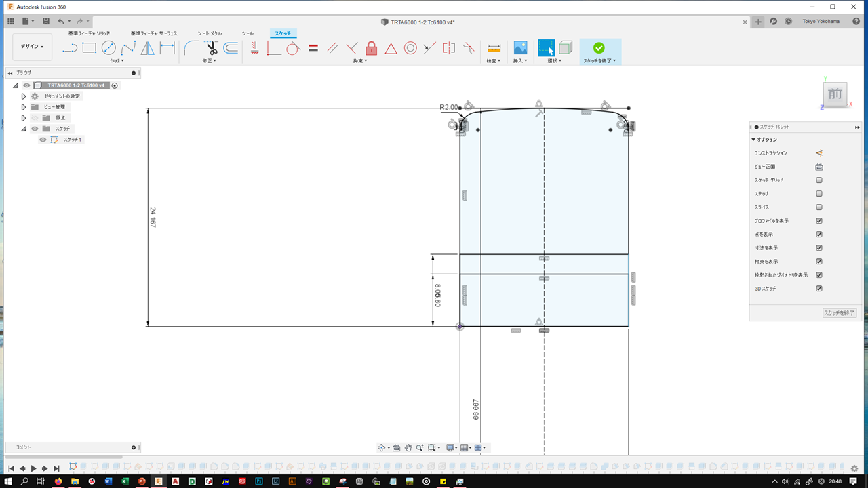Expand the ドキュメントの設定 tree node
The width and height of the screenshot is (868, 488).
coord(24,96)
